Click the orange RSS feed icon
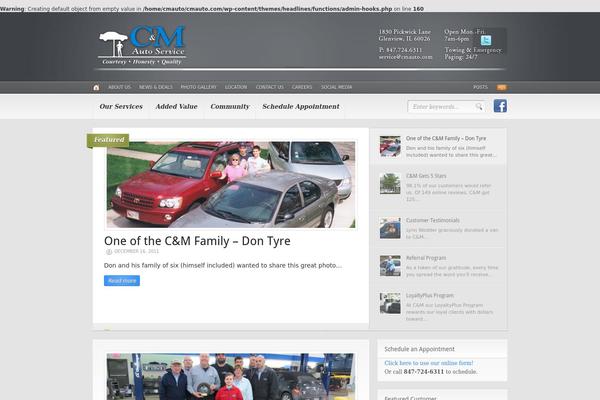 click(502, 87)
